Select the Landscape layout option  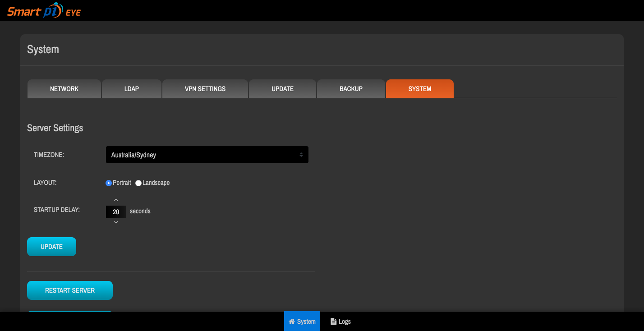(x=138, y=183)
